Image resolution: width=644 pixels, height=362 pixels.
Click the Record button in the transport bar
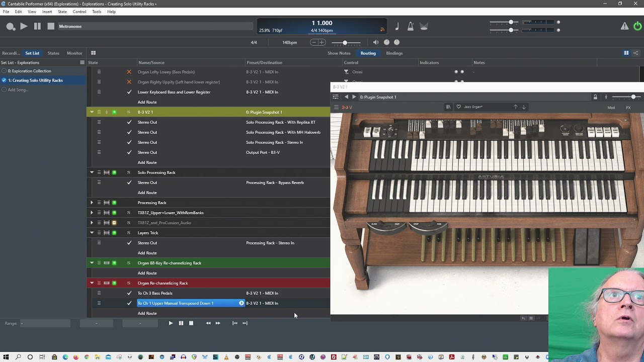11,27
